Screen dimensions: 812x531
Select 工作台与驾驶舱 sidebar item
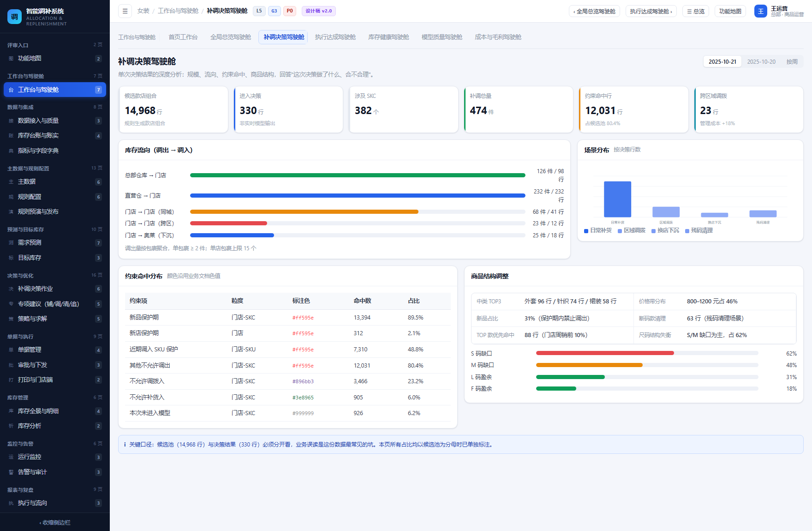tap(55, 90)
